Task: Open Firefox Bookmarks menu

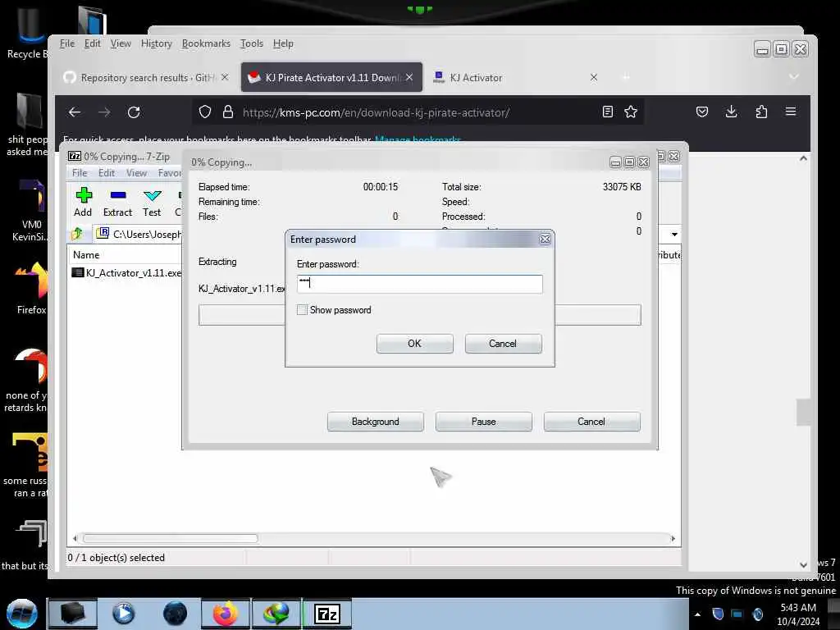Action: coord(206,43)
